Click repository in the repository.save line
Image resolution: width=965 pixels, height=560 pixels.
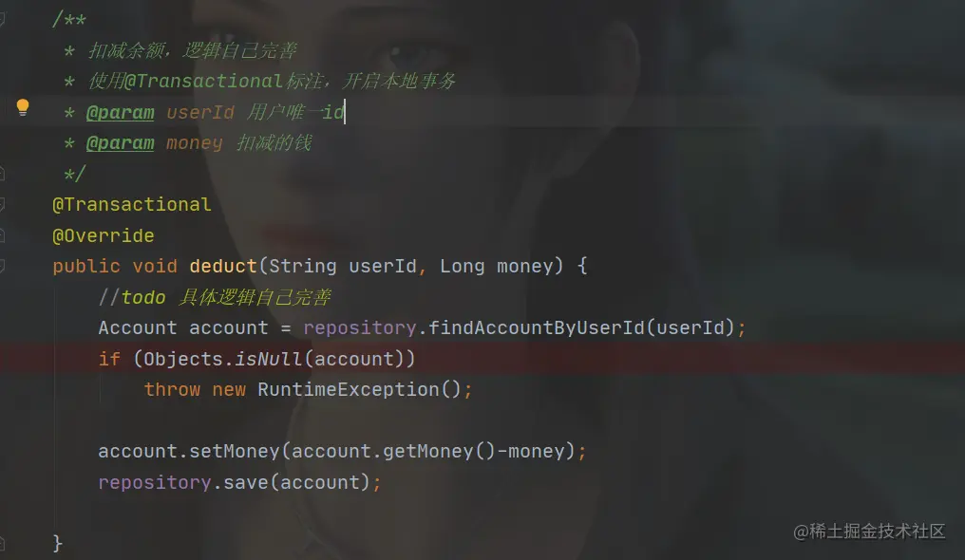[x=155, y=482]
